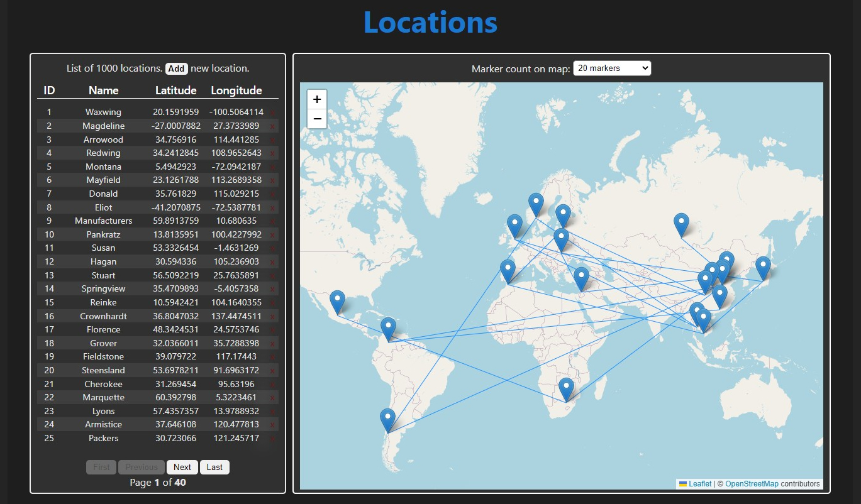Click the Name column header
Viewport: 861px width, 504px height.
103,90
